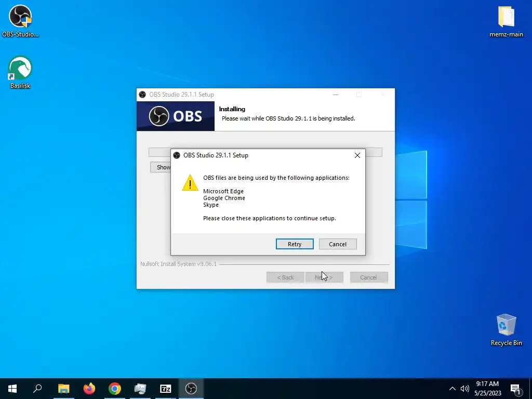Open the clock showing 9:17 AM
The width and height of the screenshot is (532, 399).
coord(487,389)
